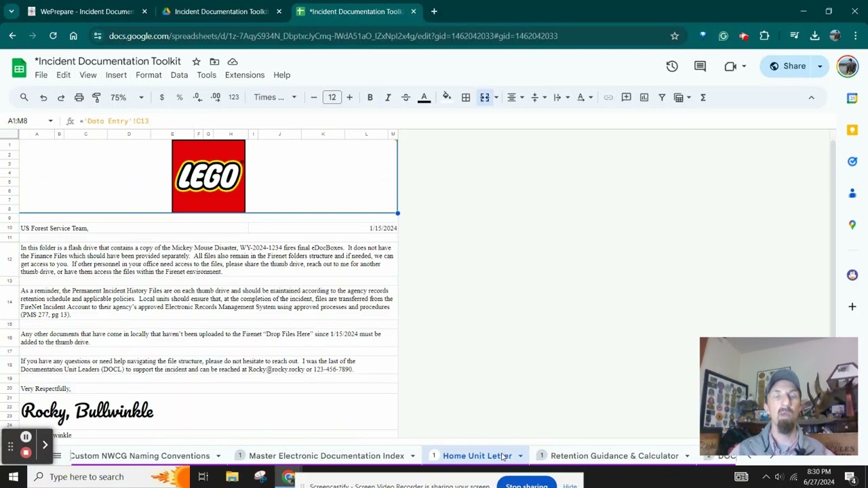This screenshot has width=868, height=488.
Task: Insert a link
Action: pyautogui.click(x=608, y=98)
